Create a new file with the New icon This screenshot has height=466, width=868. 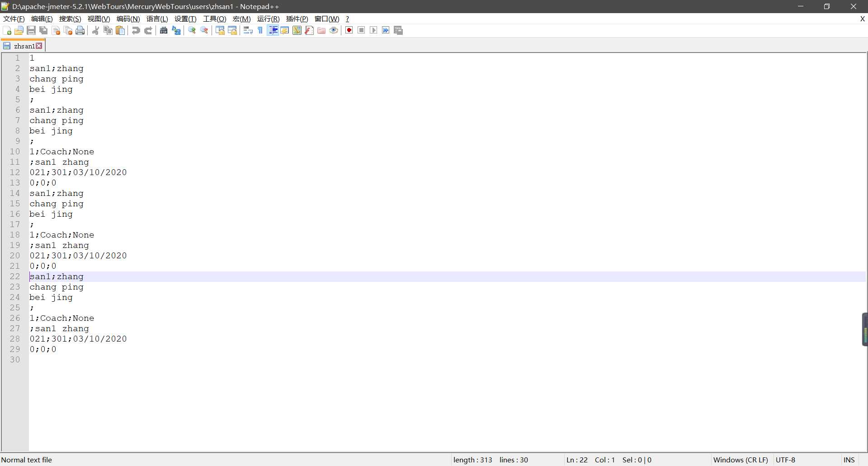tap(7, 30)
